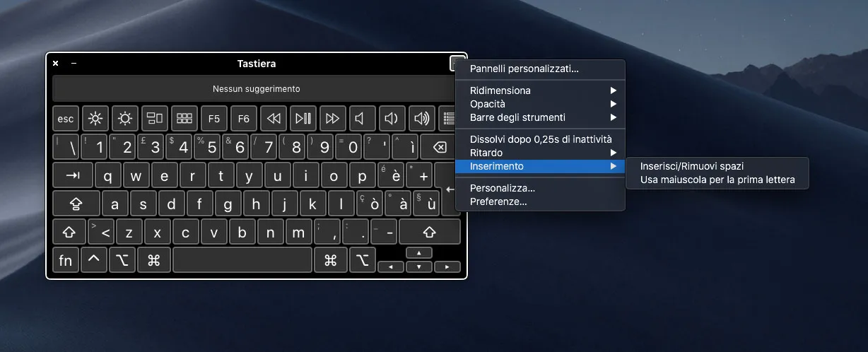Tap the play/pause media key

pos(303,118)
